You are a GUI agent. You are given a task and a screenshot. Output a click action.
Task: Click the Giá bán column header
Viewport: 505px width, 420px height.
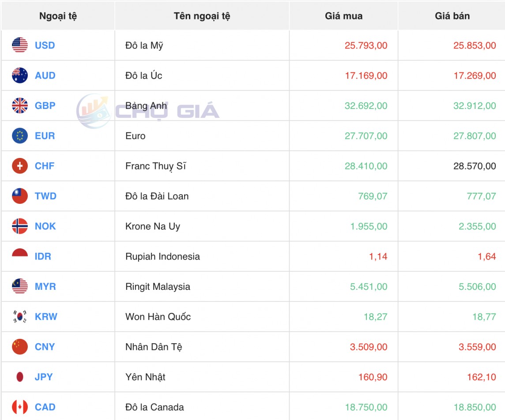point(452,16)
